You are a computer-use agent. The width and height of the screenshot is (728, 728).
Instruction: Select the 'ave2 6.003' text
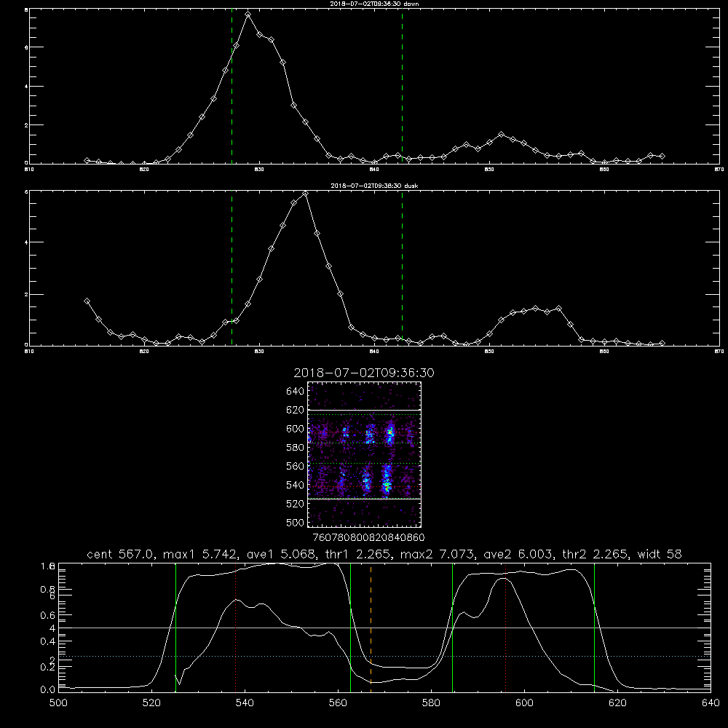519,554
